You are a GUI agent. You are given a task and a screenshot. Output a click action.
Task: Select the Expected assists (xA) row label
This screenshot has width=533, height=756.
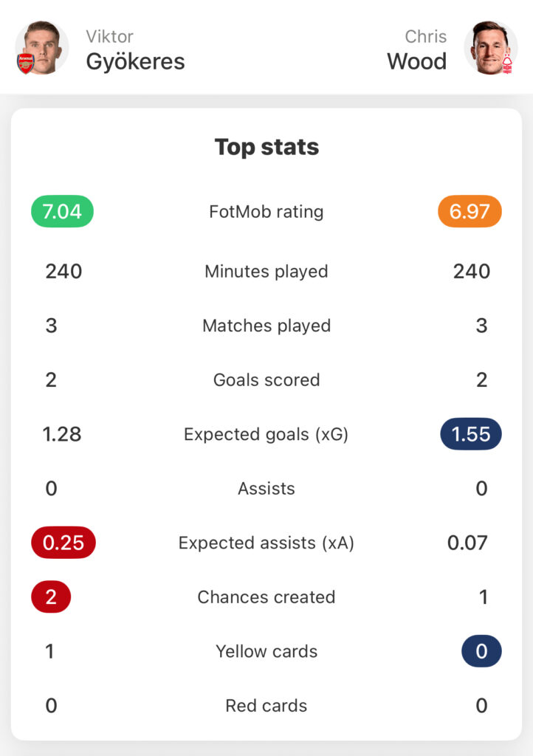(266, 543)
